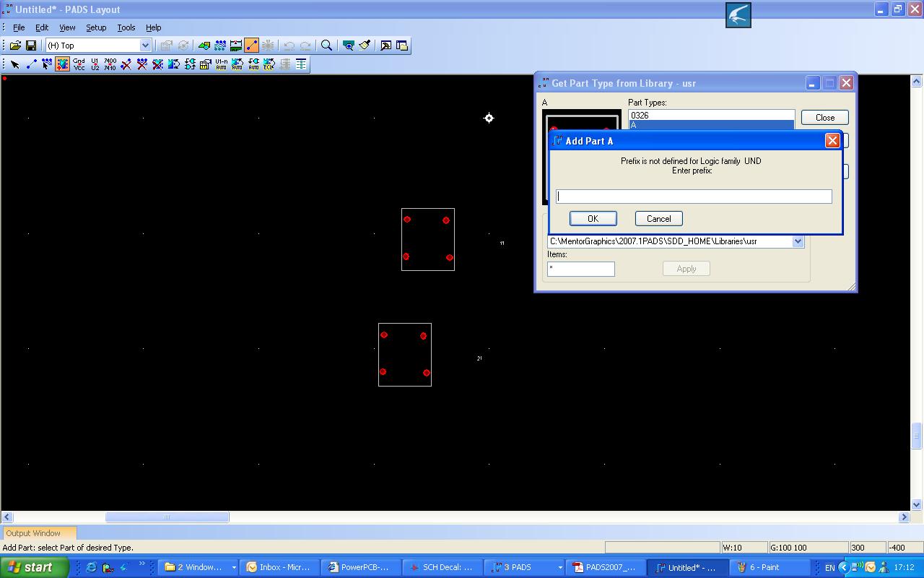Click the Enter prefix text field
The image size is (924, 578).
[x=694, y=197]
